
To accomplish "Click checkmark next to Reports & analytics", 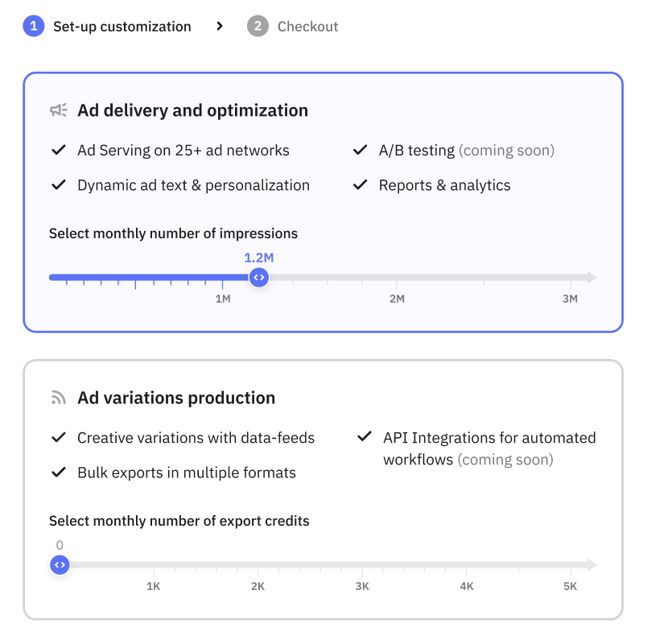I will pyautogui.click(x=361, y=184).
